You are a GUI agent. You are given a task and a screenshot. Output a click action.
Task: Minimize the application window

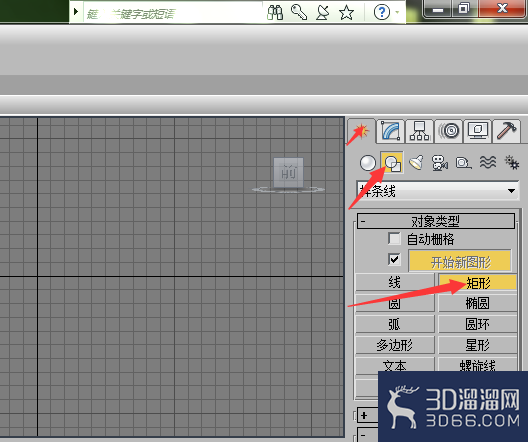(x=438, y=8)
